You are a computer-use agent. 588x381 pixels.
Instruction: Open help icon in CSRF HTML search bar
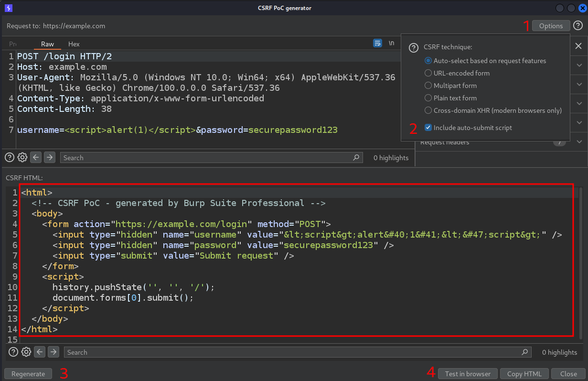(x=13, y=352)
